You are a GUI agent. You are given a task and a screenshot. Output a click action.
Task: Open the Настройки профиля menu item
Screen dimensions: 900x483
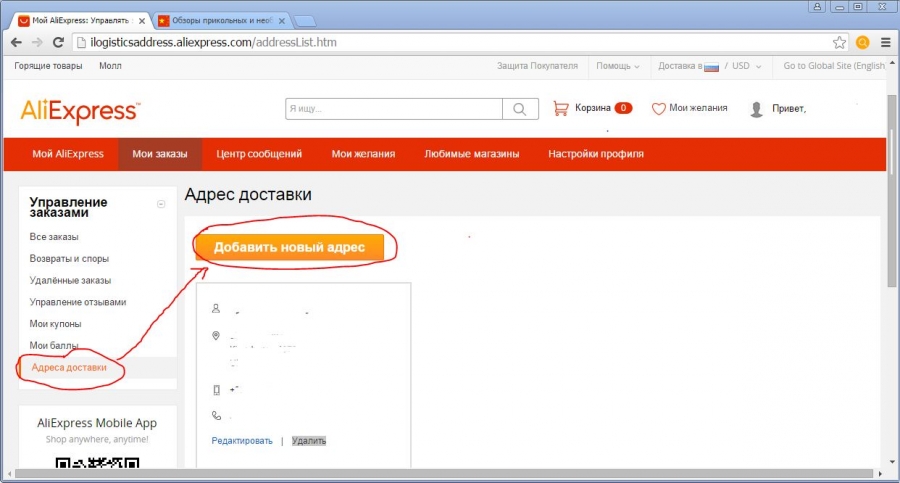click(596, 154)
